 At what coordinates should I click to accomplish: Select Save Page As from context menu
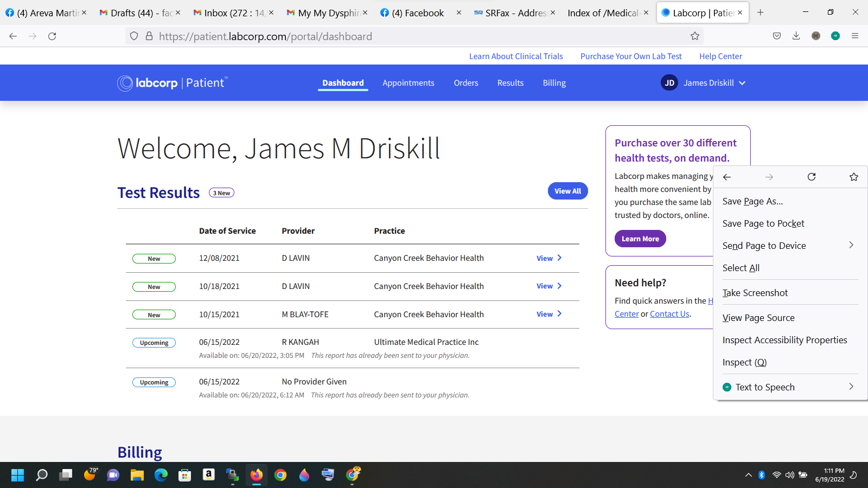coord(790,201)
